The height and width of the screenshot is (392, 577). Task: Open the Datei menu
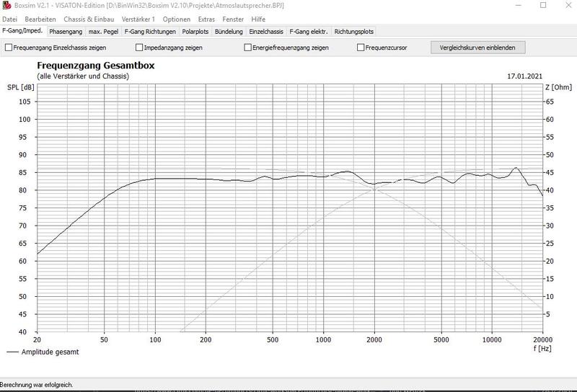[10, 19]
